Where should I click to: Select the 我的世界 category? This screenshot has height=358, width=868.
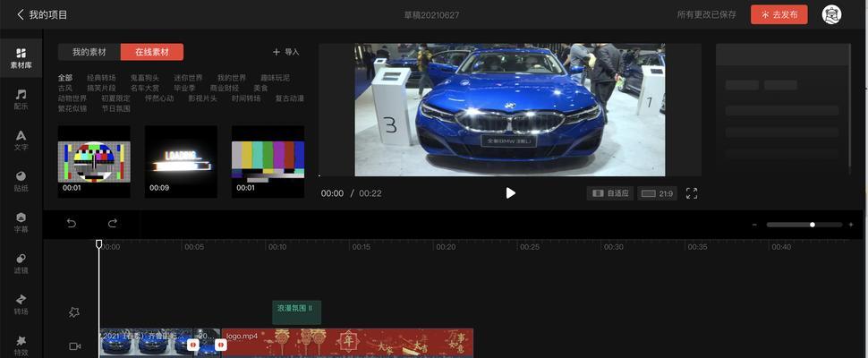(232, 78)
